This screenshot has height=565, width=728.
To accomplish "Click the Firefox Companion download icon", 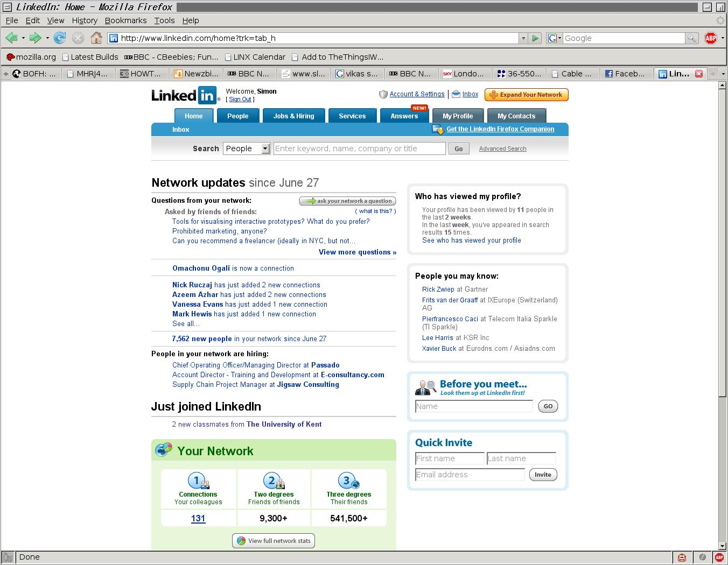I will [x=438, y=129].
